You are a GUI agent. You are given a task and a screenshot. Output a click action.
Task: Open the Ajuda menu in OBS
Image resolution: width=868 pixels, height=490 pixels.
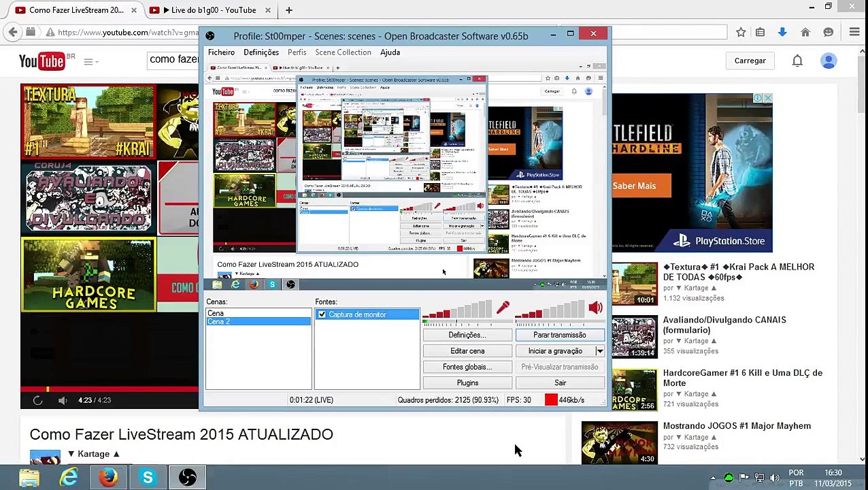(390, 52)
